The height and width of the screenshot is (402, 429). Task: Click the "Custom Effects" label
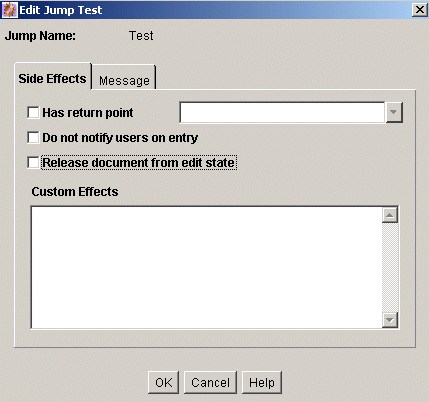click(75, 192)
